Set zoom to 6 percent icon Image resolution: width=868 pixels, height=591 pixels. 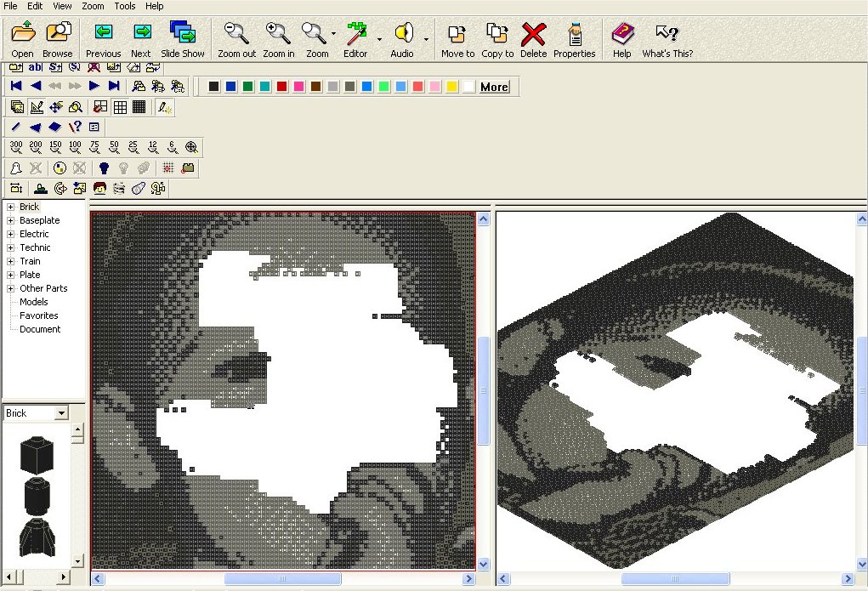click(x=173, y=147)
